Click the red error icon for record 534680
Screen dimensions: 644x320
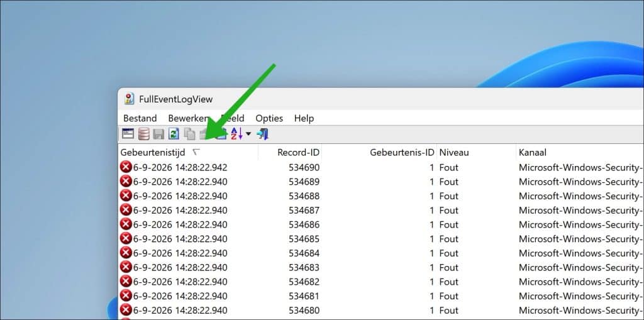(126, 310)
